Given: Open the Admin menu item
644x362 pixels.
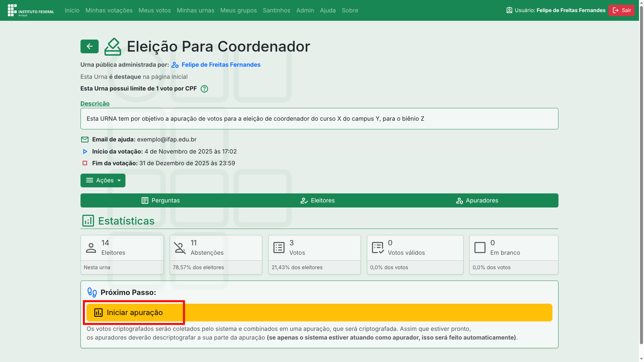Looking at the screenshot, I should [x=305, y=10].
